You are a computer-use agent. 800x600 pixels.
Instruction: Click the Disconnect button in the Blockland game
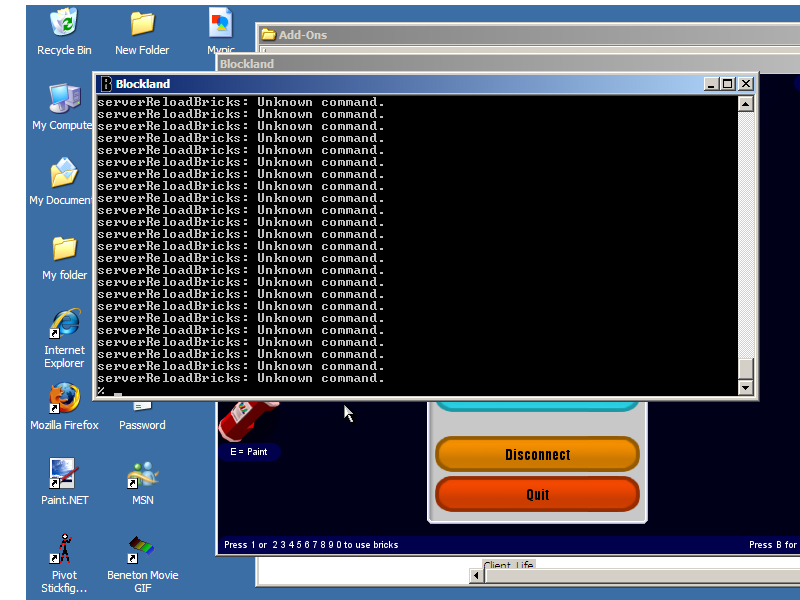(x=537, y=454)
